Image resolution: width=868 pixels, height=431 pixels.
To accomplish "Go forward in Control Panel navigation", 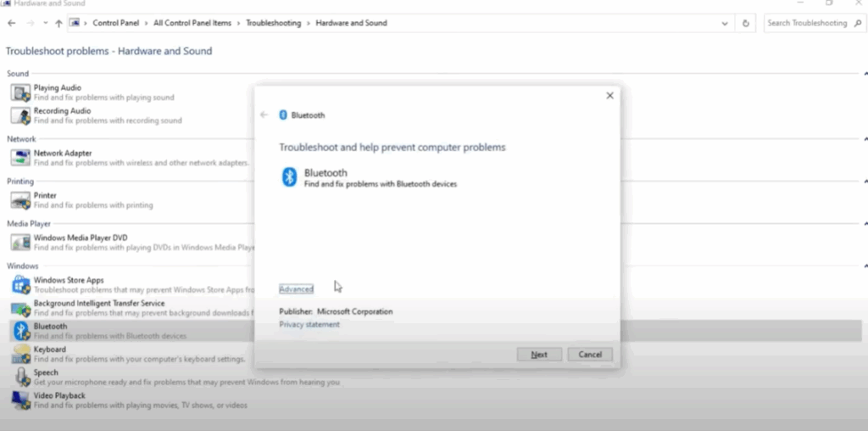I will [31, 23].
